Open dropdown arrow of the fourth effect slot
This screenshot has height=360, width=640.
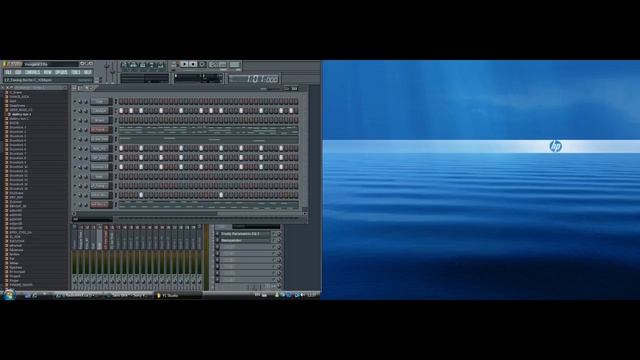[217, 253]
